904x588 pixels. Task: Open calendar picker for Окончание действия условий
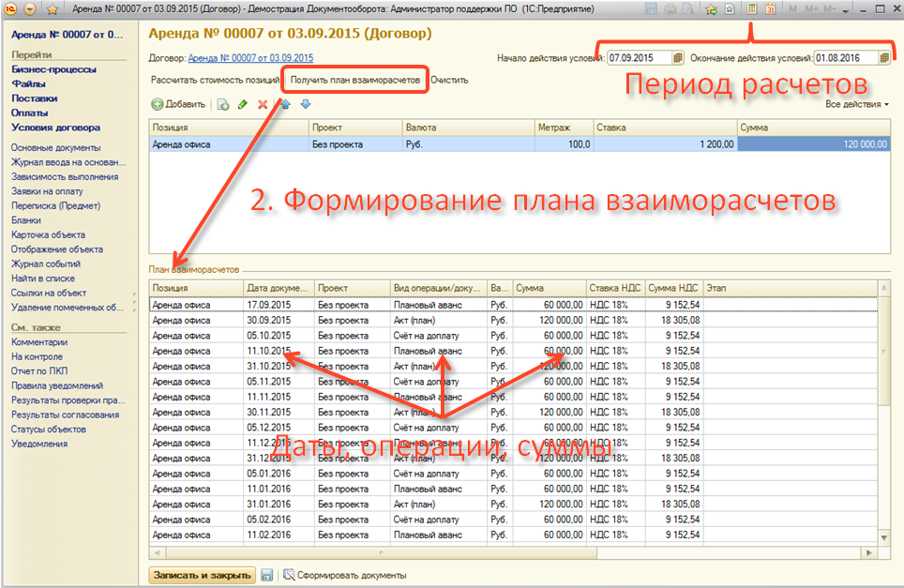pos(884,58)
